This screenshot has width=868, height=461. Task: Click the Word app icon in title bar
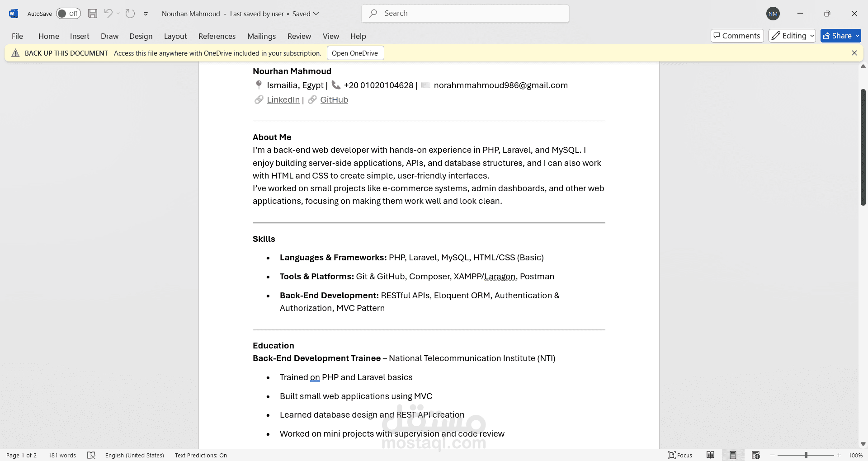pos(13,14)
